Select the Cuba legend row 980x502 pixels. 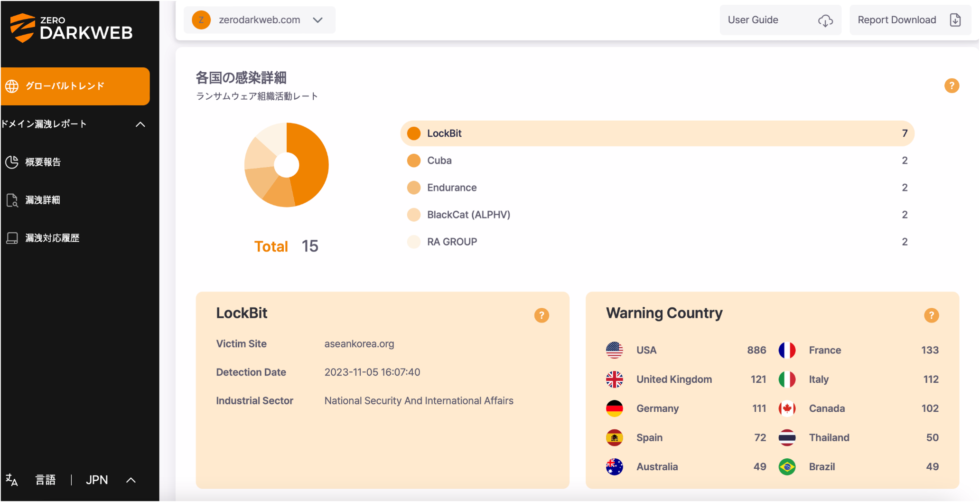(x=657, y=161)
